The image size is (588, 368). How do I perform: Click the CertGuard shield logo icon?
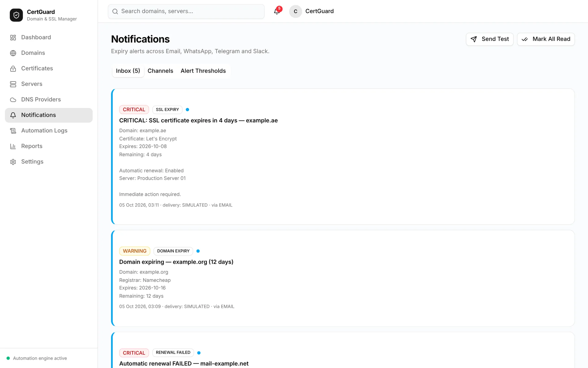[16, 15]
